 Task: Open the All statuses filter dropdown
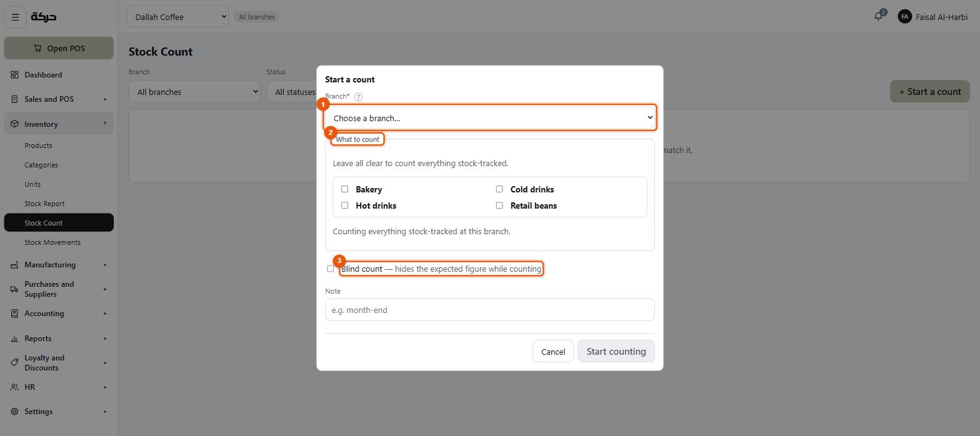click(x=292, y=92)
